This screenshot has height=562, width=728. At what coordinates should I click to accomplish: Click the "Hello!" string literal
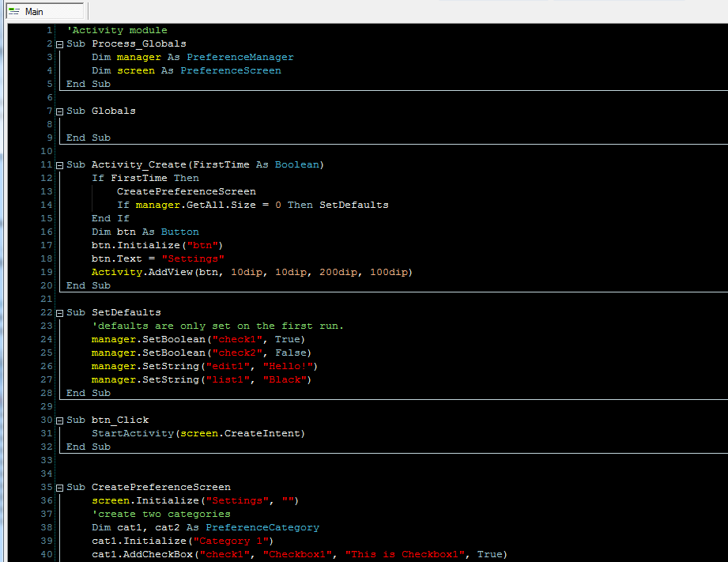click(288, 366)
